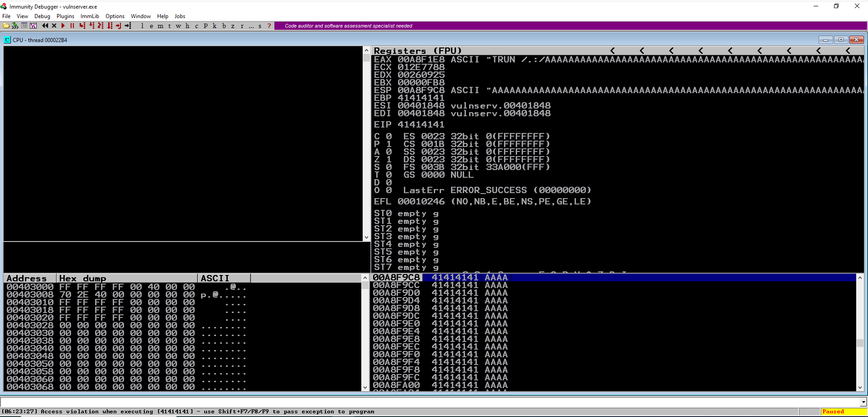Click the purple job advertisement banner

tap(571, 26)
